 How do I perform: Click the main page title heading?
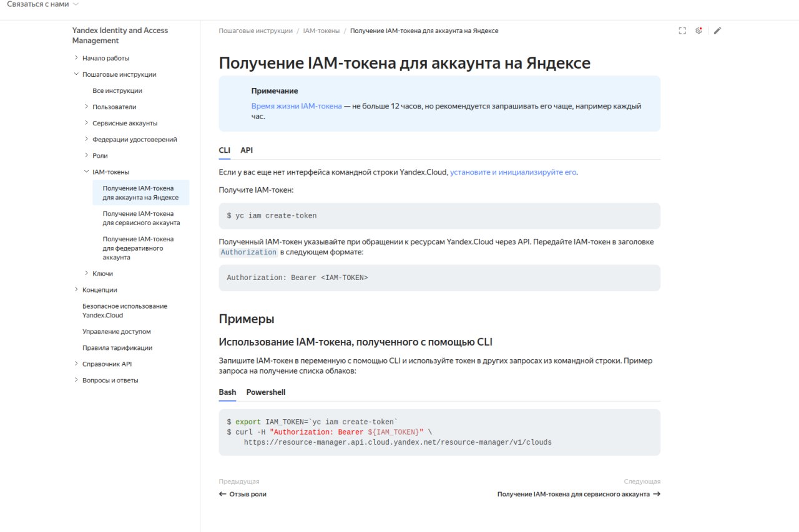tap(404, 63)
